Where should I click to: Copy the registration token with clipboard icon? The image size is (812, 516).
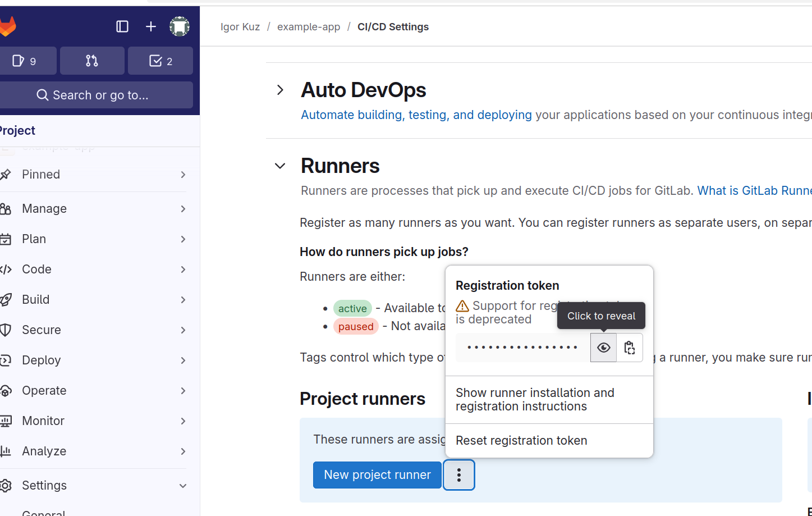[x=630, y=348]
